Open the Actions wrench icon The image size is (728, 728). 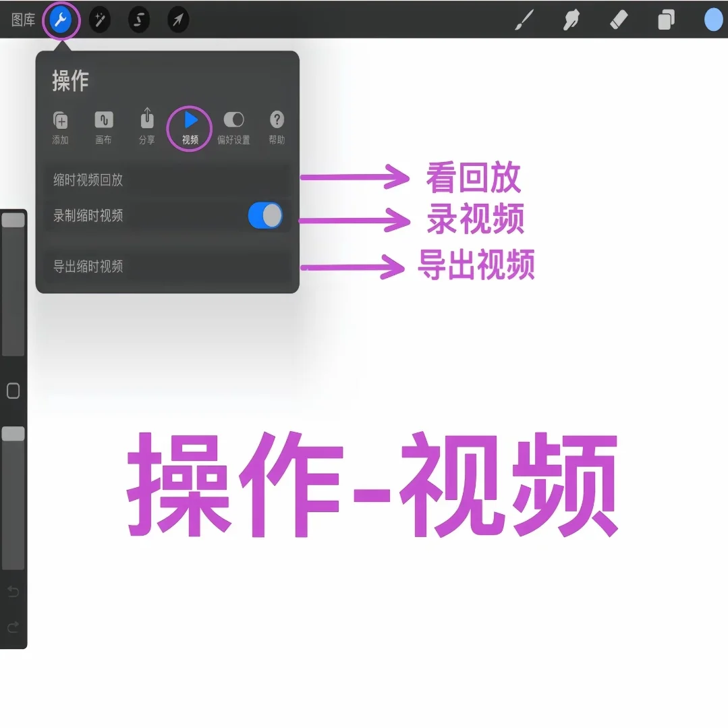pyautogui.click(x=60, y=20)
